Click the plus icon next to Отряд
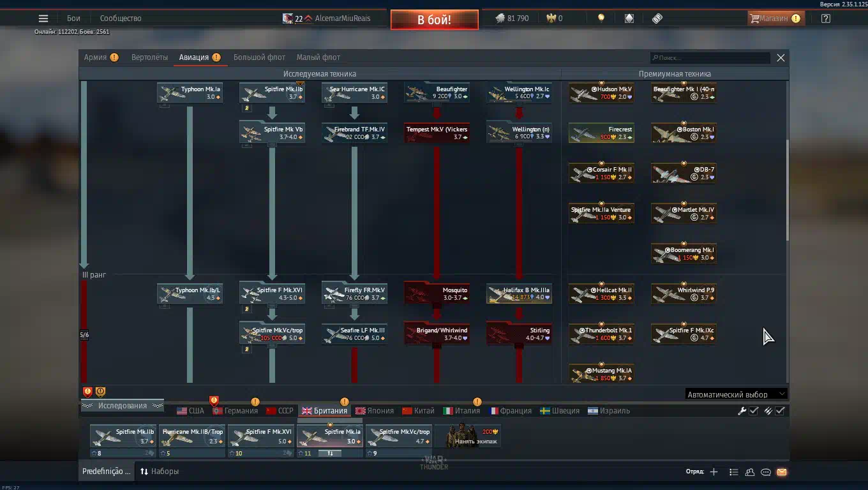The width and height of the screenshot is (868, 490). (x=714, y=472)
